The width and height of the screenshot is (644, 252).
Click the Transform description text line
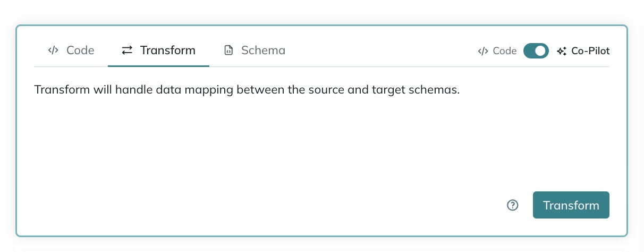(x=247, y=89)
